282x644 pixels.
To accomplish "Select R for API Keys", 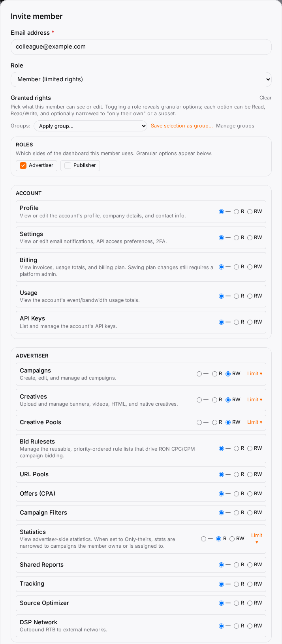I will pyautogui.click(x=236, y=322).
